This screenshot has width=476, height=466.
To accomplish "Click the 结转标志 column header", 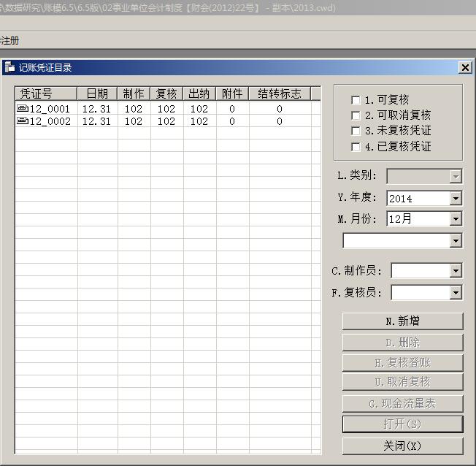I will pos(279,93).
